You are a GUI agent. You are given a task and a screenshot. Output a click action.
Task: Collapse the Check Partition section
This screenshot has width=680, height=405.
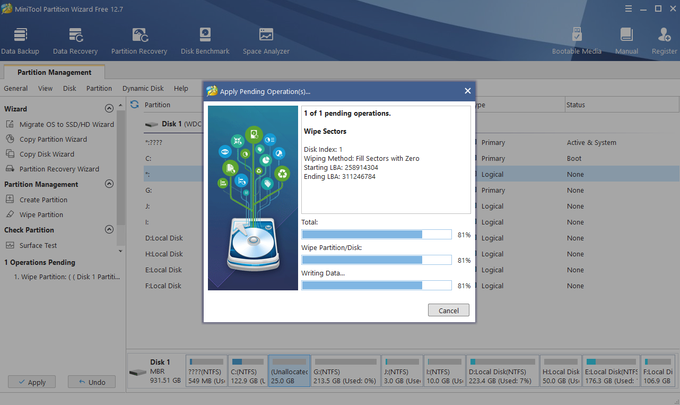point(109,230)
